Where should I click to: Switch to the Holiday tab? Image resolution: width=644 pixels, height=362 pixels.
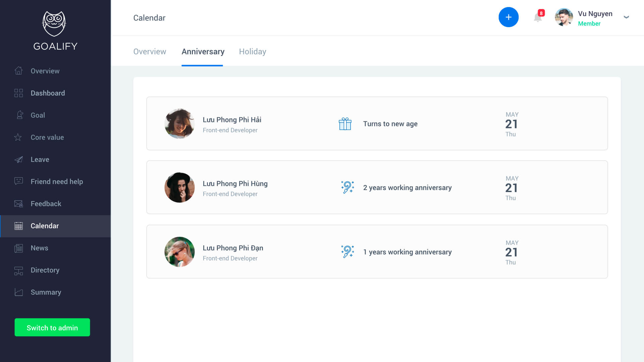252,52
